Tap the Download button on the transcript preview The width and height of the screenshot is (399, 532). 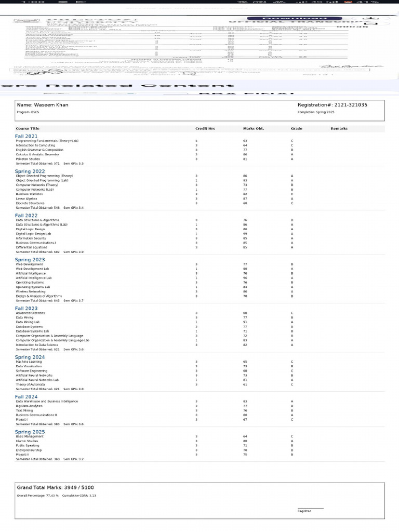(294, 18)
